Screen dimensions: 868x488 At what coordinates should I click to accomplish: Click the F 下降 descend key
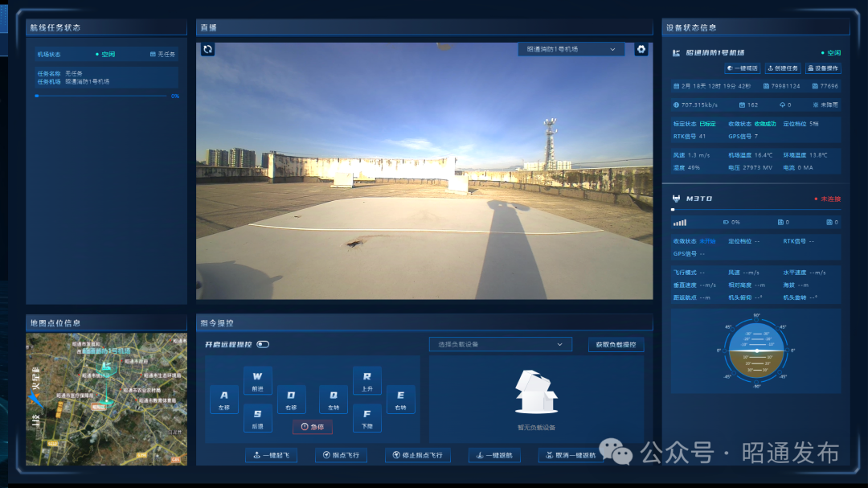coord(367,418)
